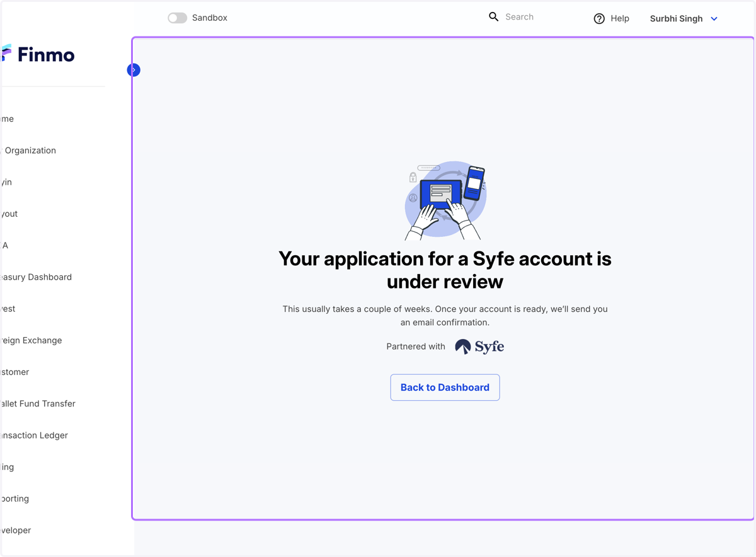Open the Foreign Exchange sidebar item

[31, 340]
